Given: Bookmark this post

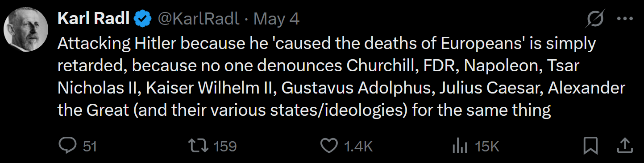Looking at the screenshot, I should tap(590, 146).
